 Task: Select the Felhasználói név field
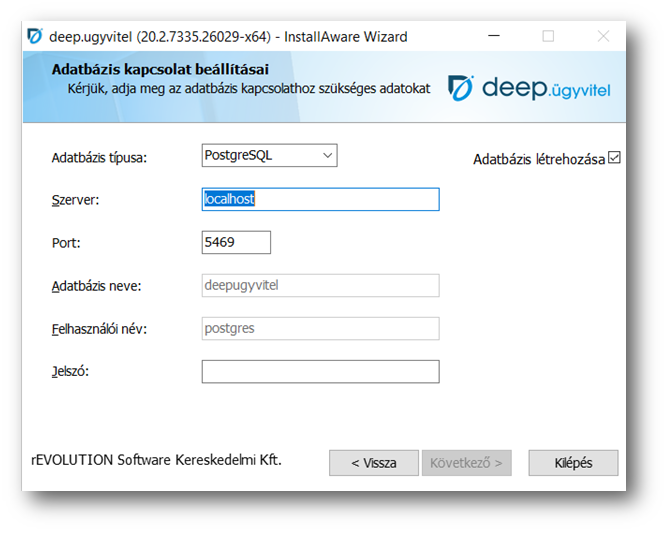click(x=320, y=329)
